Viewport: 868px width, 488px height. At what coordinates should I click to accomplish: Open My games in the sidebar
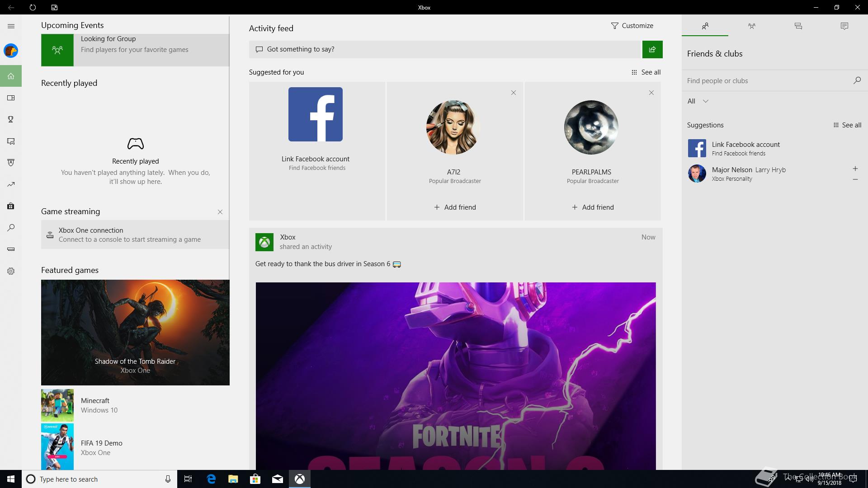(x=11, y=98)
